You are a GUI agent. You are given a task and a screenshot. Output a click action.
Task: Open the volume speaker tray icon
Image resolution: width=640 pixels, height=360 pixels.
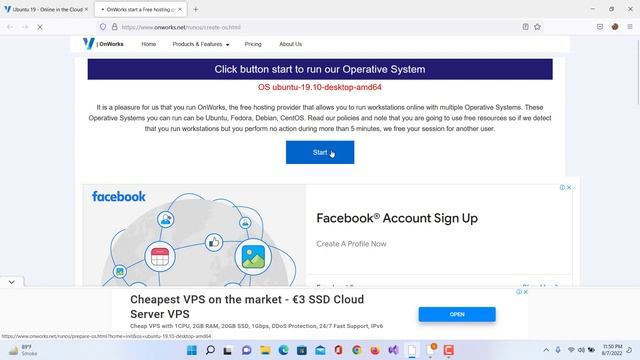pyautogui.click(x=581, y=350)
